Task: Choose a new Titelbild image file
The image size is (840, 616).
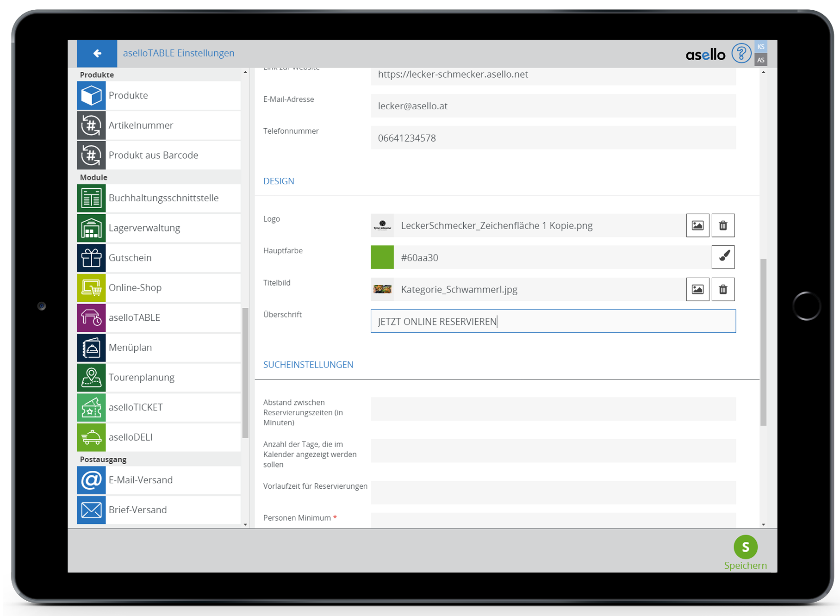Action: click(x=697, y=289)
